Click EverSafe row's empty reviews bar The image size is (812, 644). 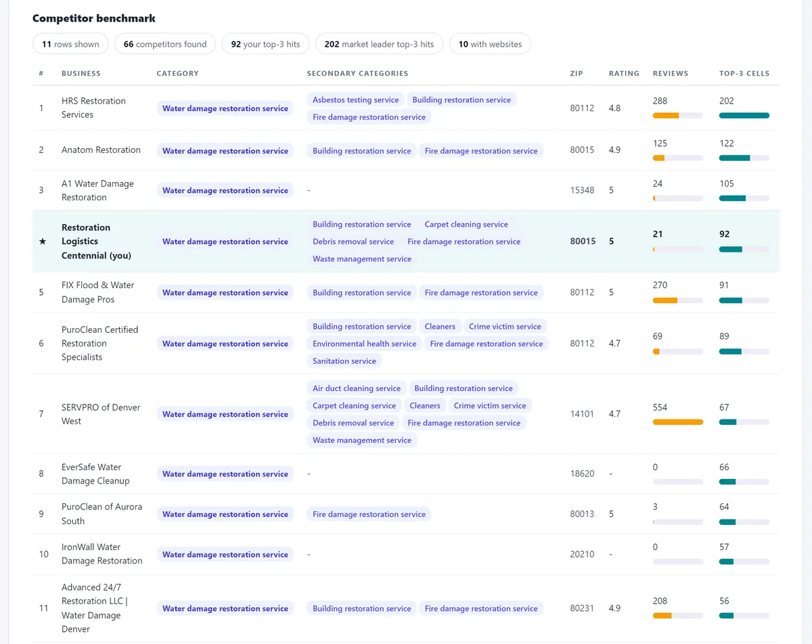tap(677, 482)
